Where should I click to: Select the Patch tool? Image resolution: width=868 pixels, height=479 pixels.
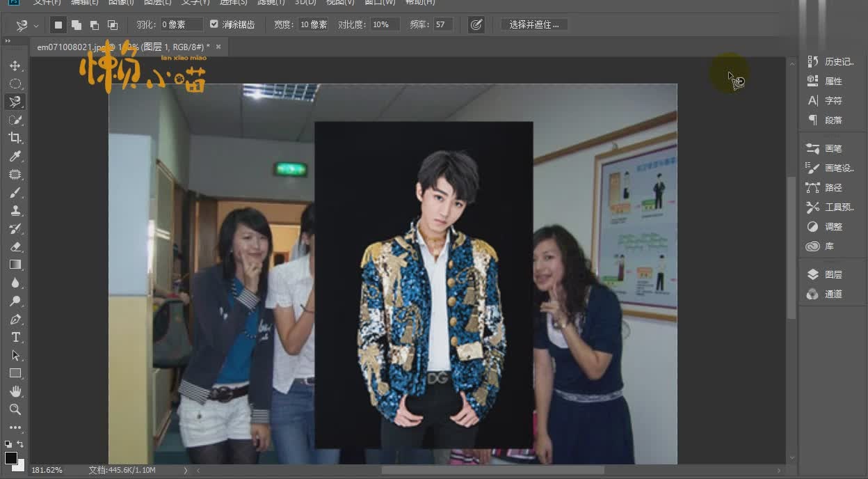[x=15, y=174]
